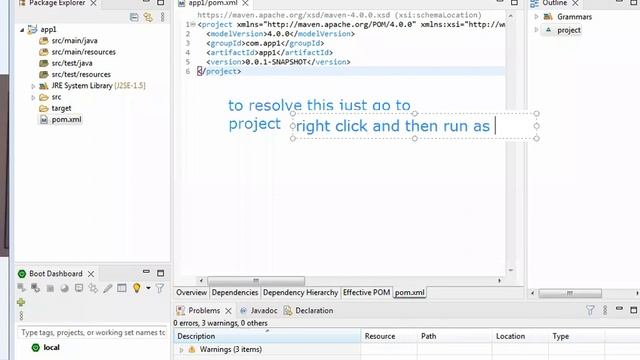640x360 pixels.
Task: Sort by the Resource column header
Action: (x=389, y=336)
